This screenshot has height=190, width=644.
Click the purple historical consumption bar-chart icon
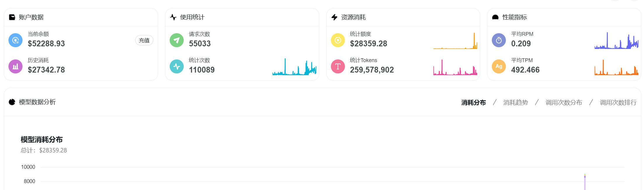pos(15,66)
